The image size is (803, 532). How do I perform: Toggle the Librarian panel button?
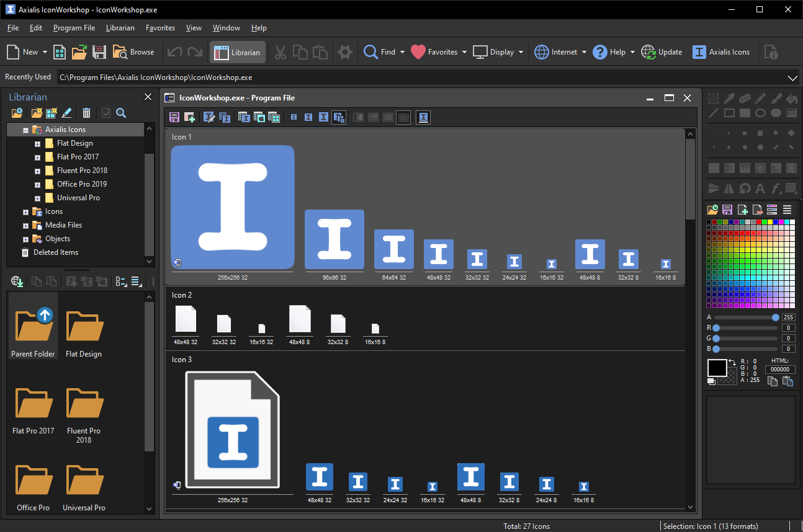pyautogui.click(x=238, y=52)
